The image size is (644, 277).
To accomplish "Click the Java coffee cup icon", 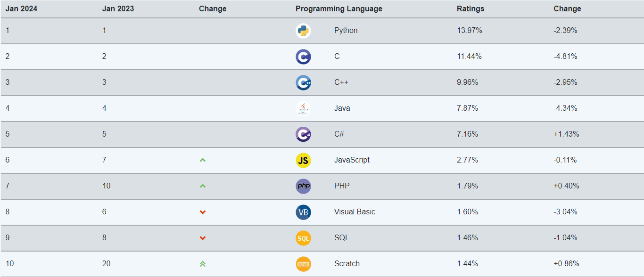I will [303, 109].
